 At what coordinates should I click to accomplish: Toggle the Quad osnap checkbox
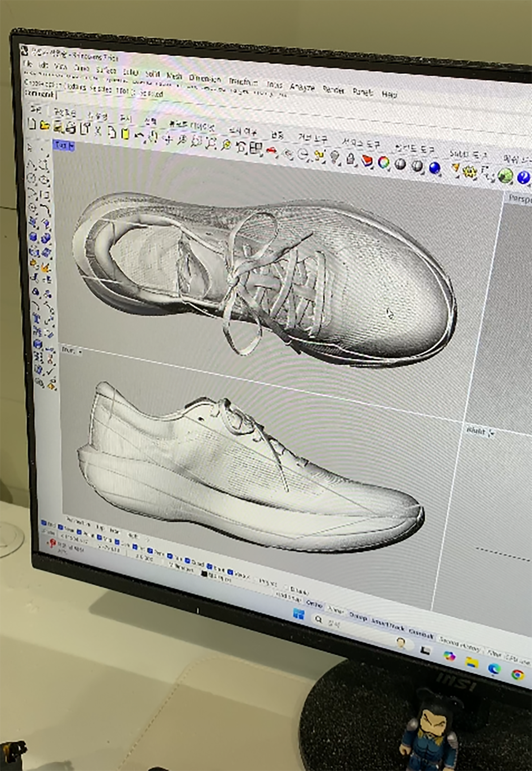coord(188,561)
